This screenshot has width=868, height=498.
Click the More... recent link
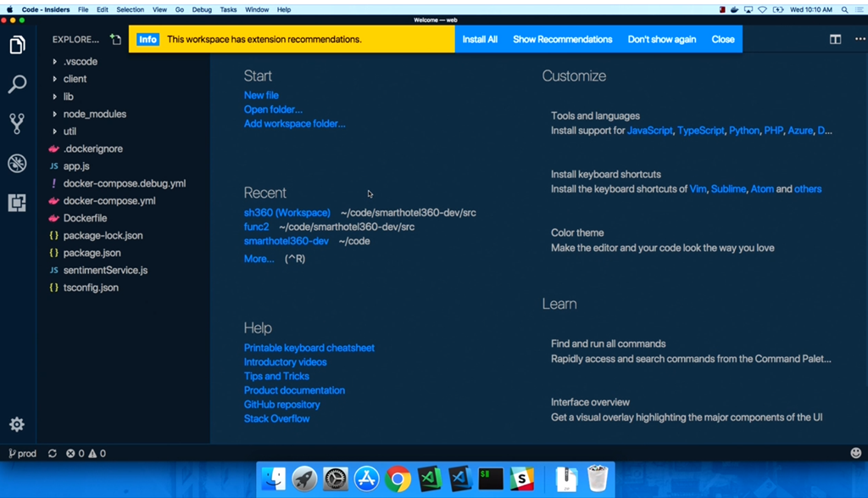(259, 259)
